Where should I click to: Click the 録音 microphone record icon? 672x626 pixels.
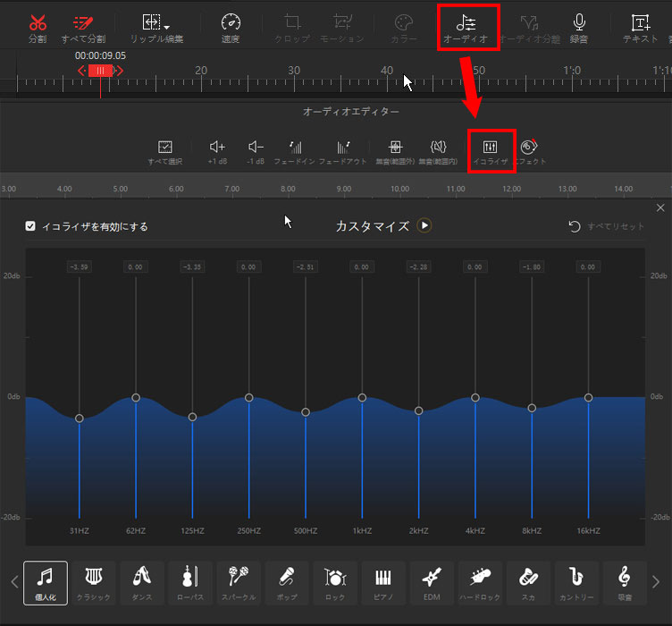(579, 28)
